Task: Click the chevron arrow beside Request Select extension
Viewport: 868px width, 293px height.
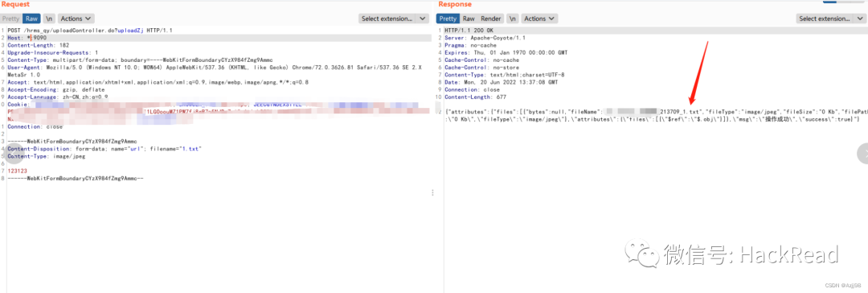Action: [423, 19]
